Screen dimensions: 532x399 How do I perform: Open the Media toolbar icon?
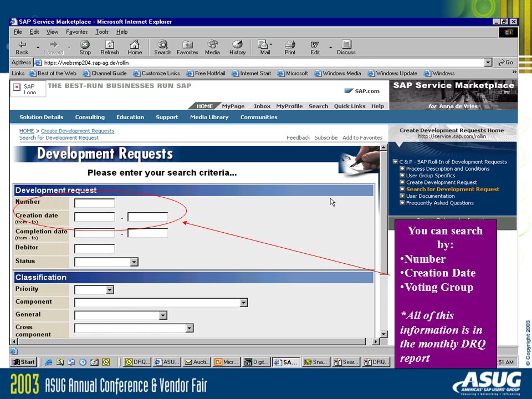[x=212, y=48]
